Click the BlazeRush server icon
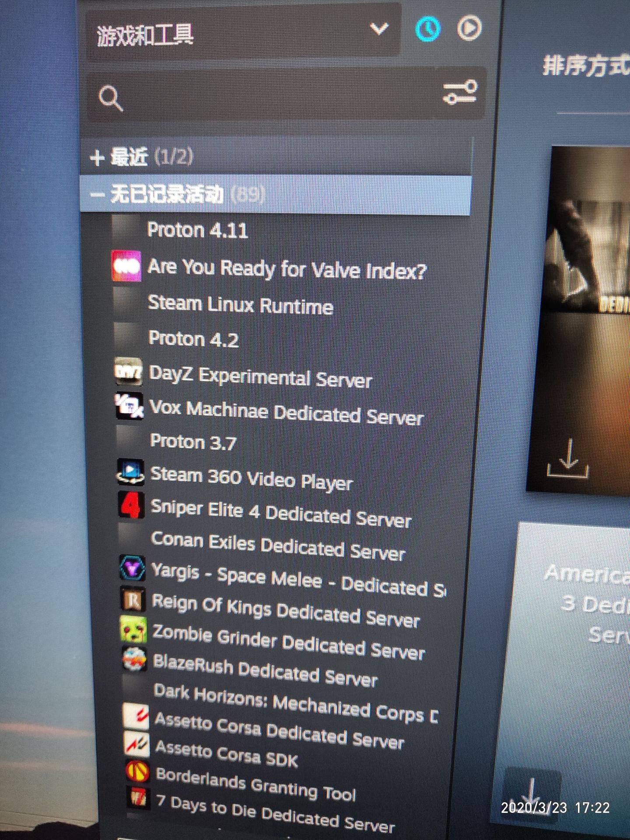Screen dimensions: 630x840 coord(135,659)
